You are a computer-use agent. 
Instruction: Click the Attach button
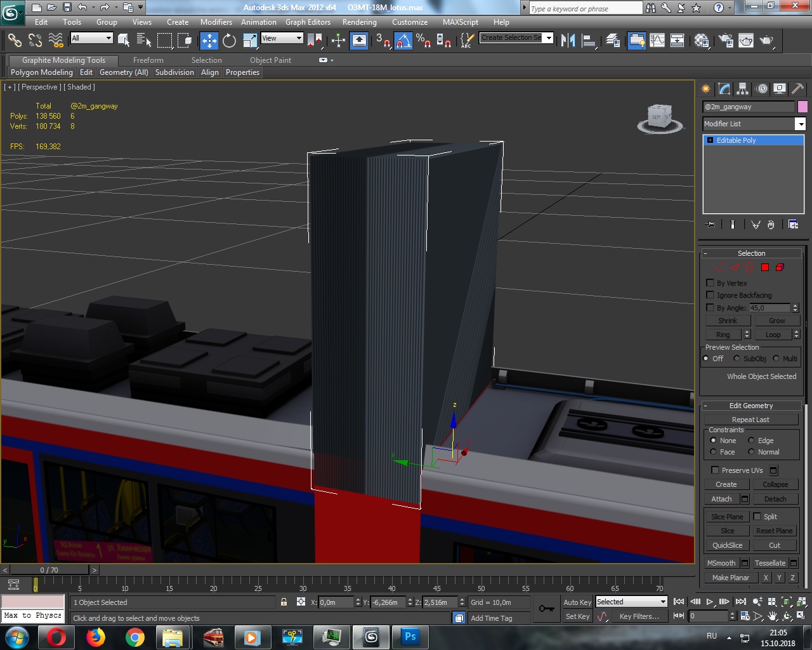point(721,499)
